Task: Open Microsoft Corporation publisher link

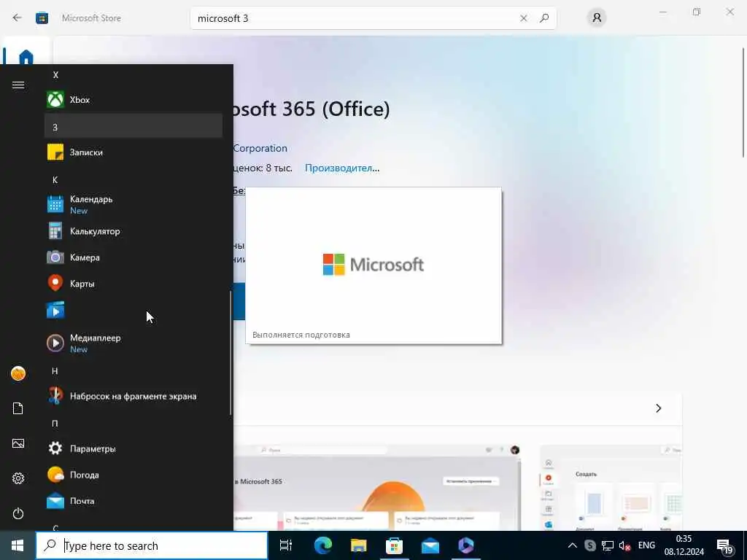Action: 260,148
